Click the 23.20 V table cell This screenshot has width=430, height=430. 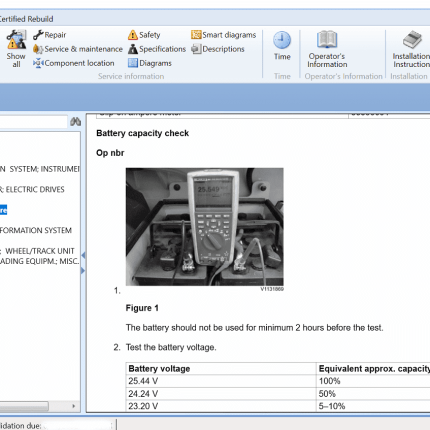pos(221,406)
